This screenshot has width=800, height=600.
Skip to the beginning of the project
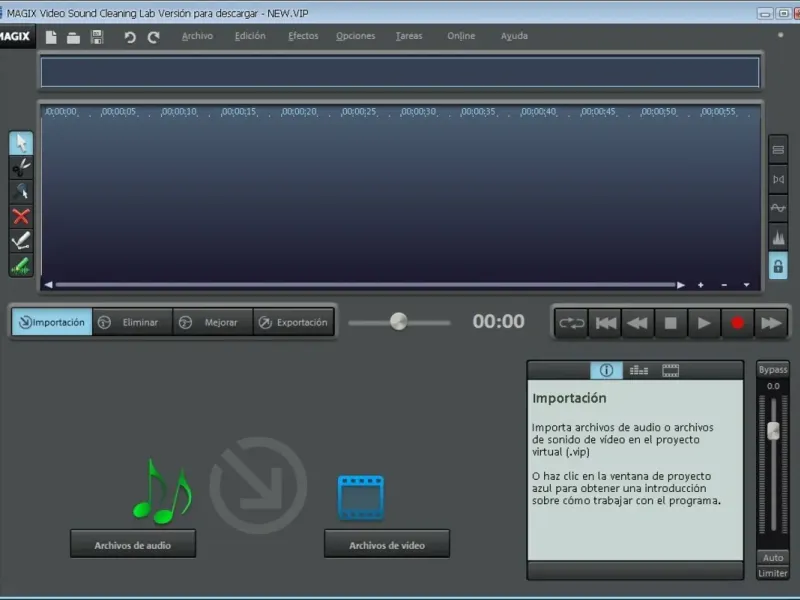coord(605,323)
